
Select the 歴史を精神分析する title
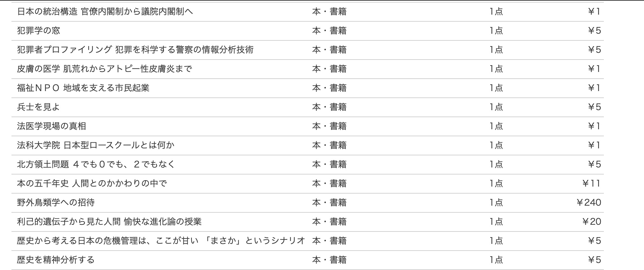pos(56,260)
